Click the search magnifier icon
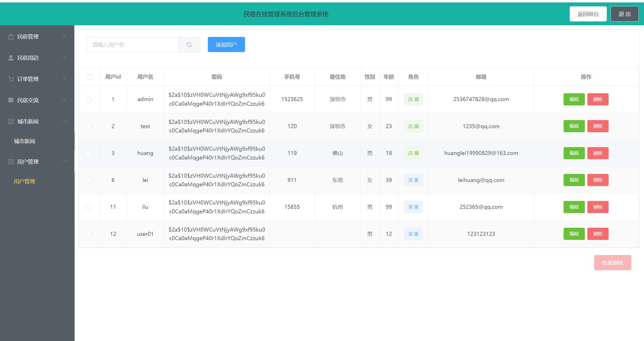Viewport: 644px width, 341px height. (189, 45)
